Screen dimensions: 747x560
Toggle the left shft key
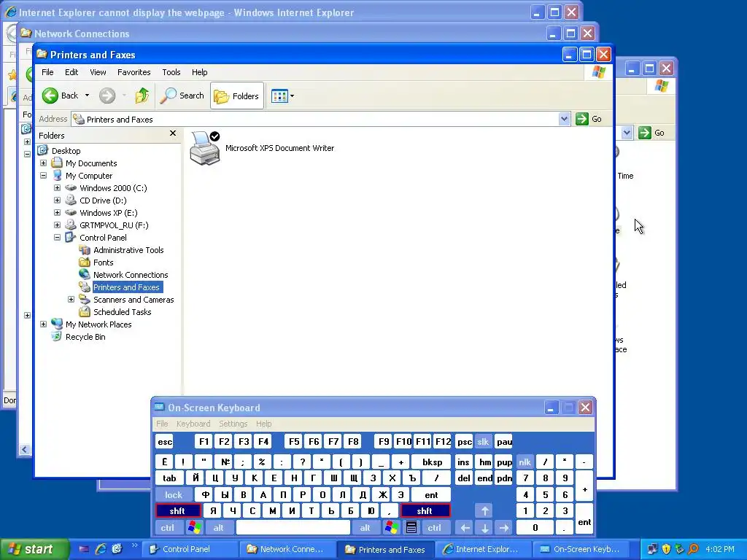(x=178, y=511)
